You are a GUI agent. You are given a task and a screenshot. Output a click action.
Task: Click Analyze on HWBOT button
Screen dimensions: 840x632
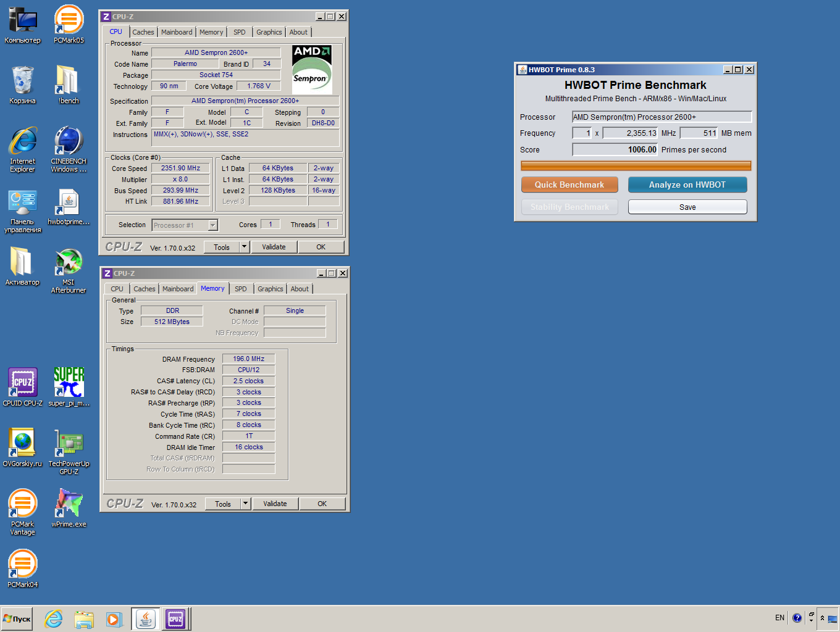[x=687, y=185]
